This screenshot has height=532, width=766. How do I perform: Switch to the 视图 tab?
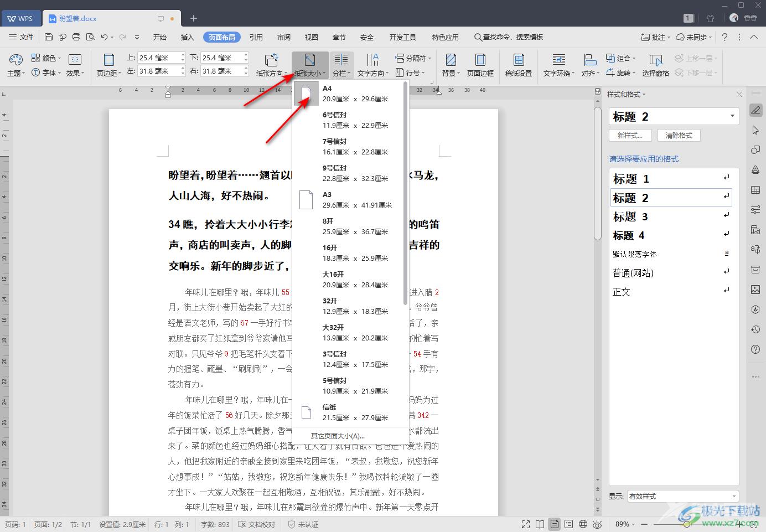pyautogui.click(x=312, y=37)
